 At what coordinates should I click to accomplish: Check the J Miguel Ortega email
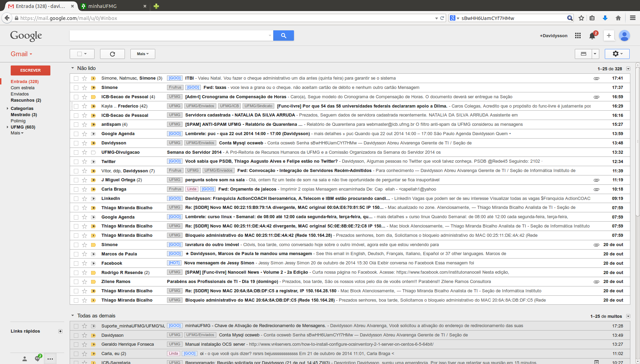pyautogui.click(x=76, y=180)
